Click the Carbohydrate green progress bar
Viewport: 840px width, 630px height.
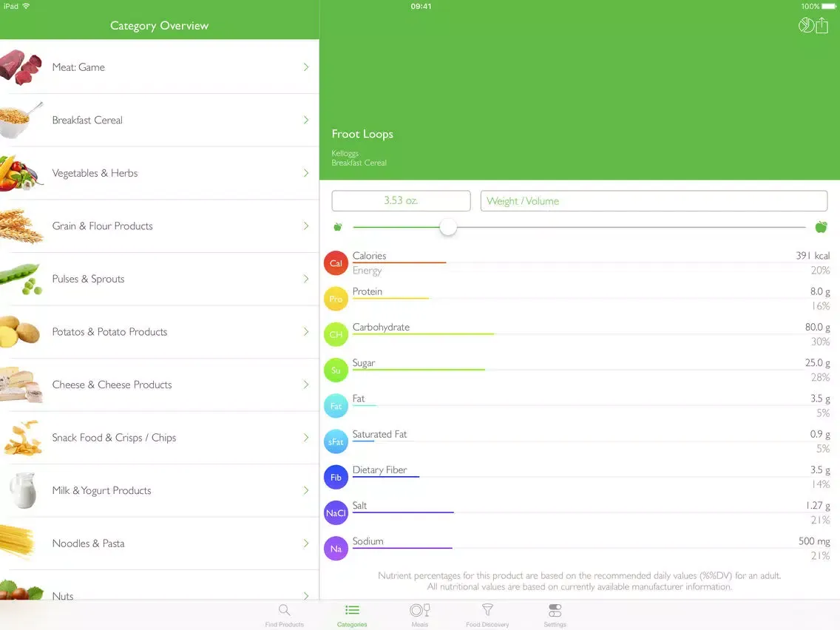click(x=423, y=333)
